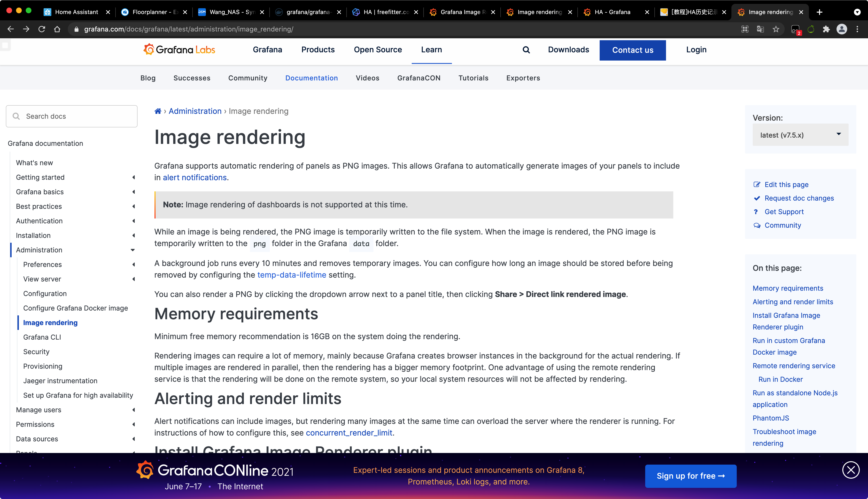Open the Products menu

pyautogui.click(x=318, y=50)
